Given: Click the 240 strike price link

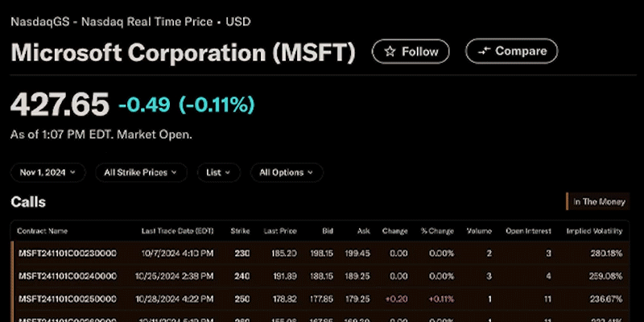Looking at the screenshot, I should point(242,274).
